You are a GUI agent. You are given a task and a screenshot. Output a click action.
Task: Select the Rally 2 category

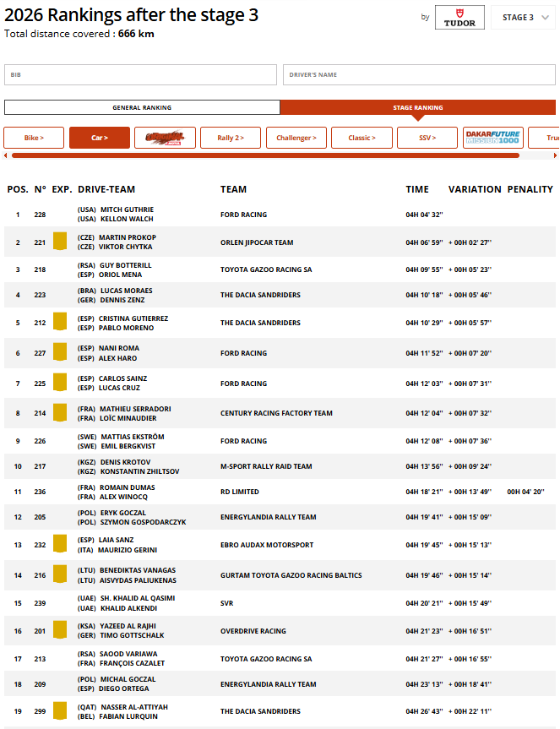(x=231, y=138)
